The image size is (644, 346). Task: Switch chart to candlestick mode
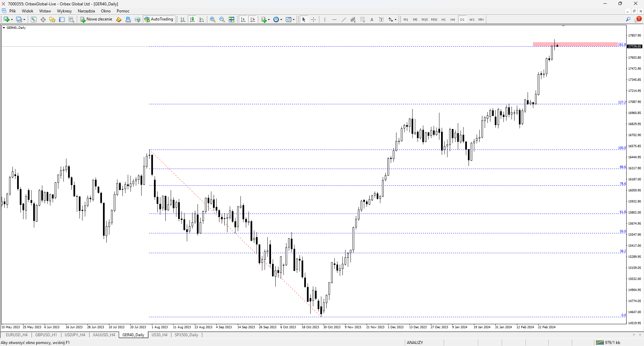pyautogui.click(x=192, y=19)
